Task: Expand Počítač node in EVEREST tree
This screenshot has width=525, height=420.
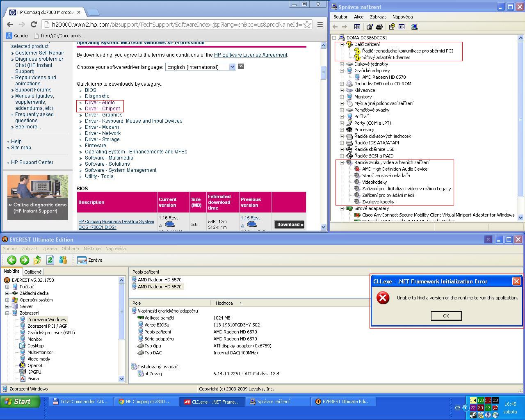Action: [7, 287]
